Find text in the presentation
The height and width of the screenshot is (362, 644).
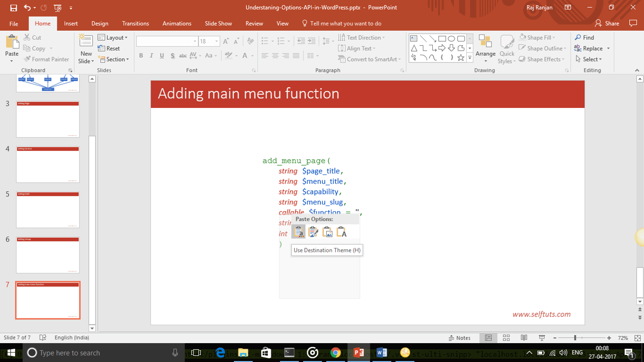584,37
